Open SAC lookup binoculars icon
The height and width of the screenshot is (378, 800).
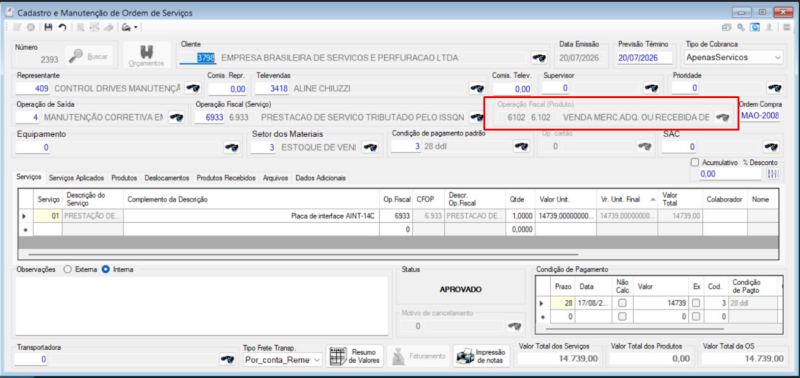pyautogui.click(x=770, y=147)
